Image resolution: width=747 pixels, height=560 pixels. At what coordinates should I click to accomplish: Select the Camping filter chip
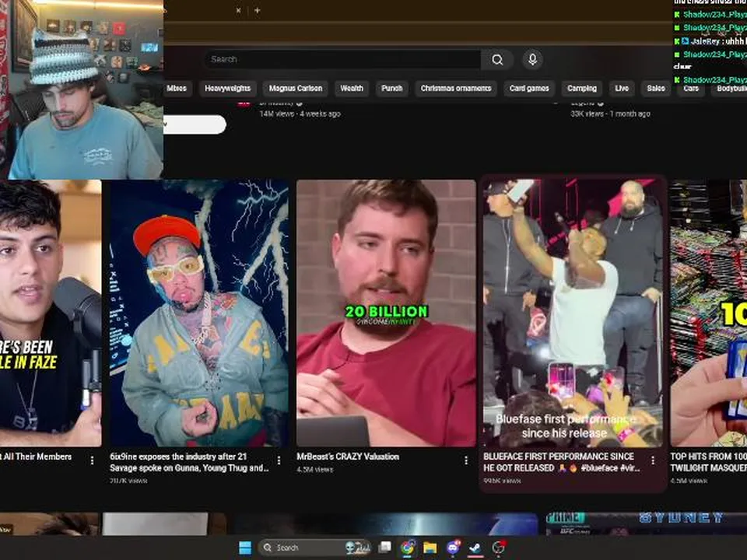pos(582,88)
